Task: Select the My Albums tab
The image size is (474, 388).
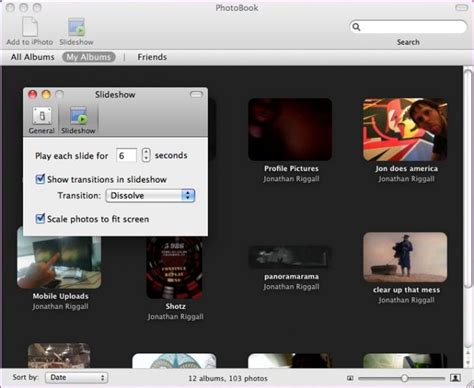Action: point(89,57)
